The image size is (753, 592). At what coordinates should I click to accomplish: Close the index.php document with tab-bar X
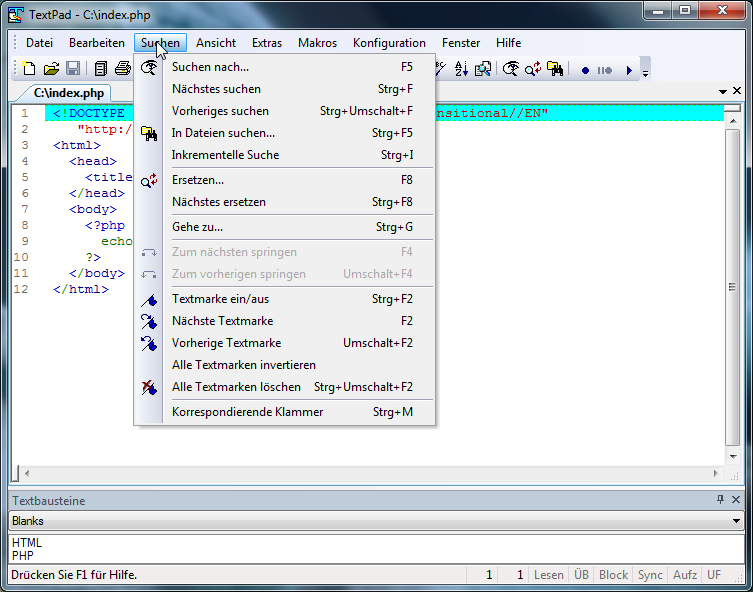pyautogui.click(x=737, y=90)
